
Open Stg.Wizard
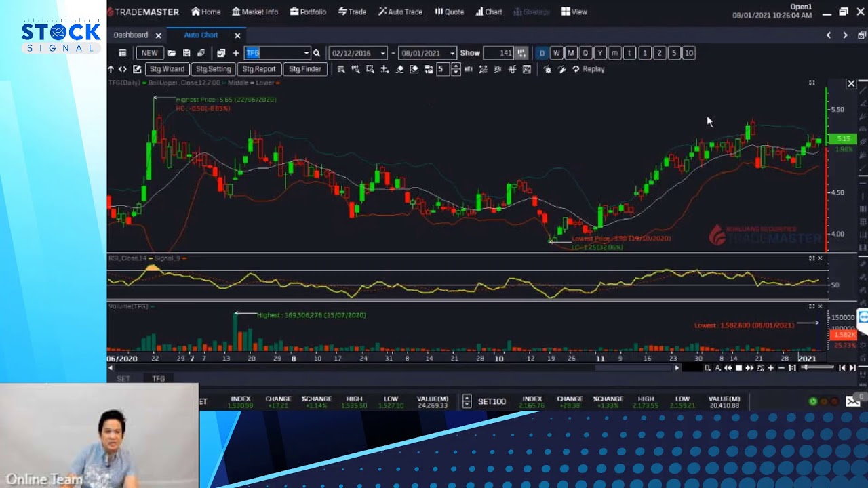click(x=167, y=69)
